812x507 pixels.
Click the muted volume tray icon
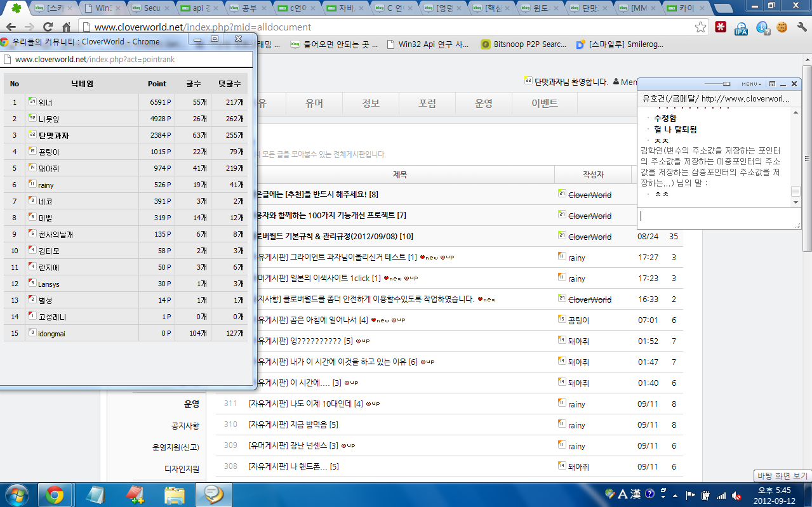pyautogui.click(x=736, y=495)
